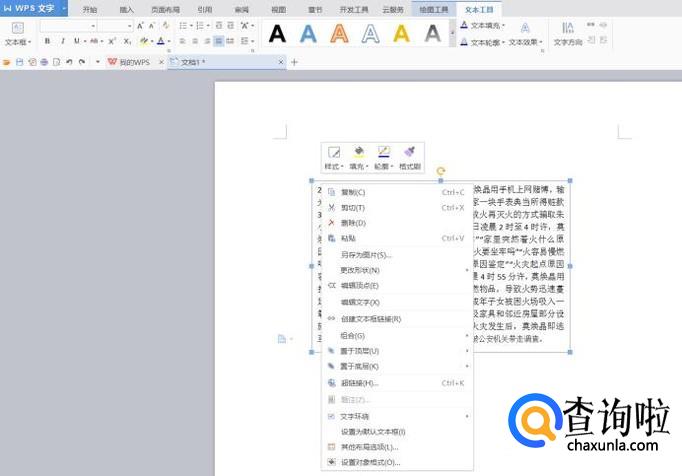Switch to the 页面布局 ribbon tab

164,9
